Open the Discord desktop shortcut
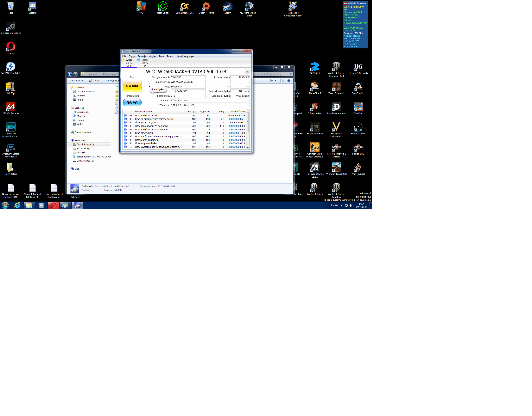The width and height of the screenshot is (532, 416). [32, 8]
